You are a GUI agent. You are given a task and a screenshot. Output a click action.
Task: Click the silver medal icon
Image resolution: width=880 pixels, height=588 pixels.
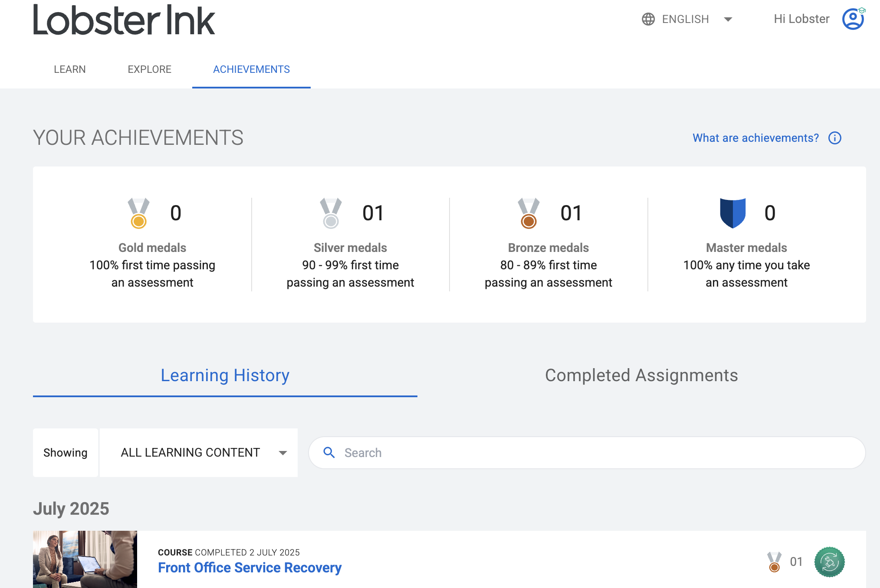click(x=331, y=213)
